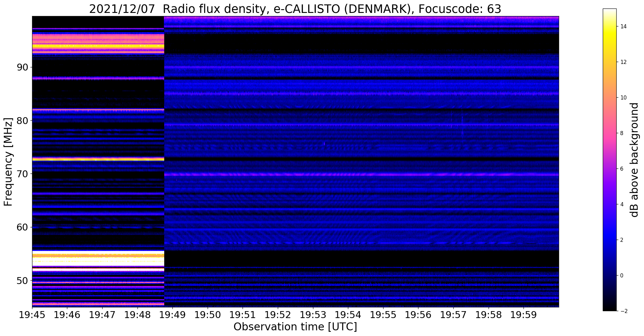
Task: Click the purple horizontal line at 70 MHz after 19:49
Action: click(x=361, y=174)
